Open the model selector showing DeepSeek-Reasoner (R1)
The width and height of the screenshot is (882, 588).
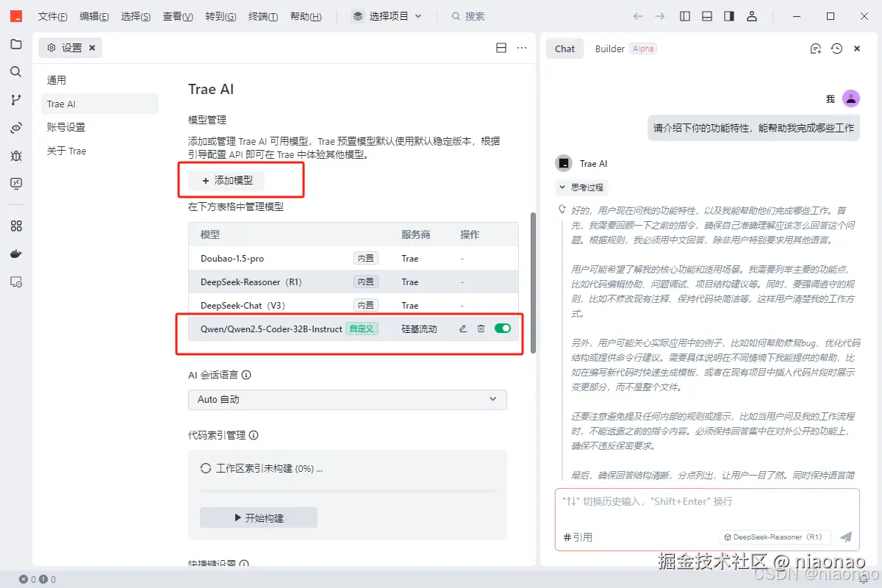pos(775,537)
